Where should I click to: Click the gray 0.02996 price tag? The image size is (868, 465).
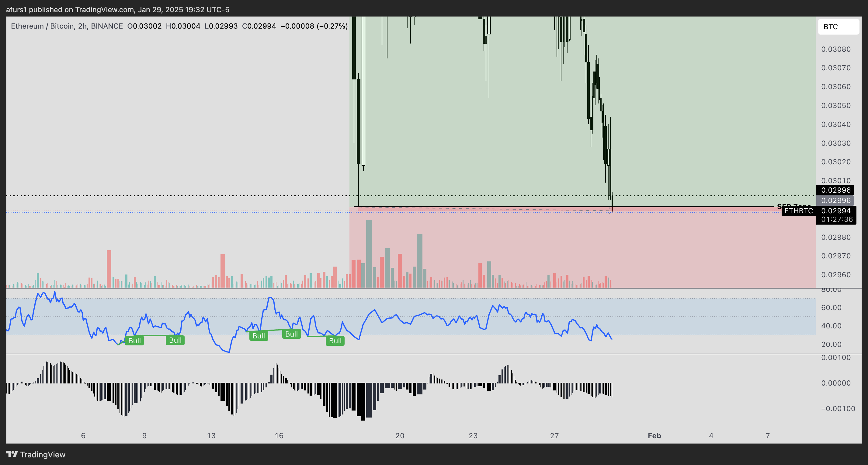pyautogui.click(x=835, y=201)
